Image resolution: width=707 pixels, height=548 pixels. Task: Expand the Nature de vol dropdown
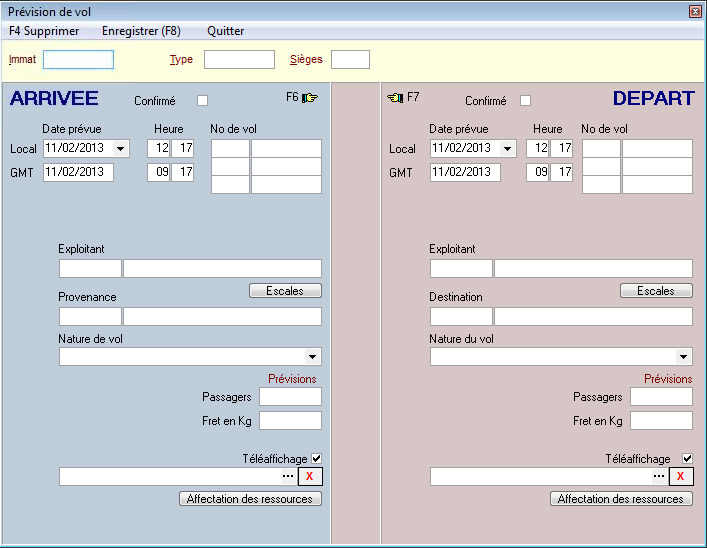click(x=313, y=357)
